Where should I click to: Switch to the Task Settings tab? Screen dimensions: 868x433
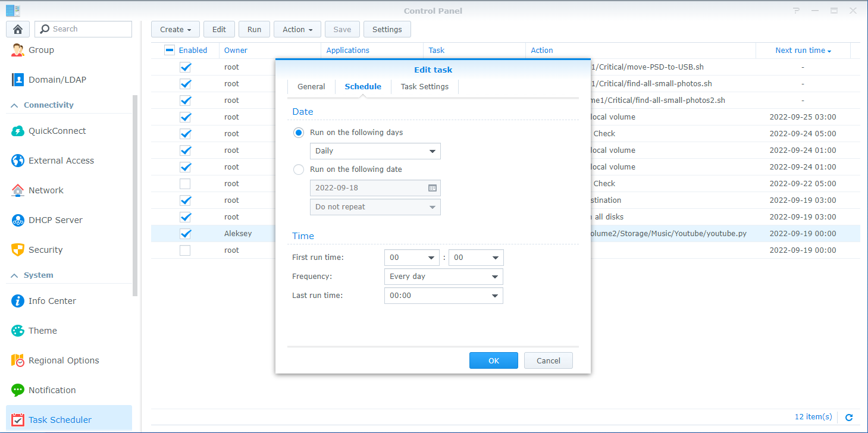pyautogui.click(x=424, y=86)
